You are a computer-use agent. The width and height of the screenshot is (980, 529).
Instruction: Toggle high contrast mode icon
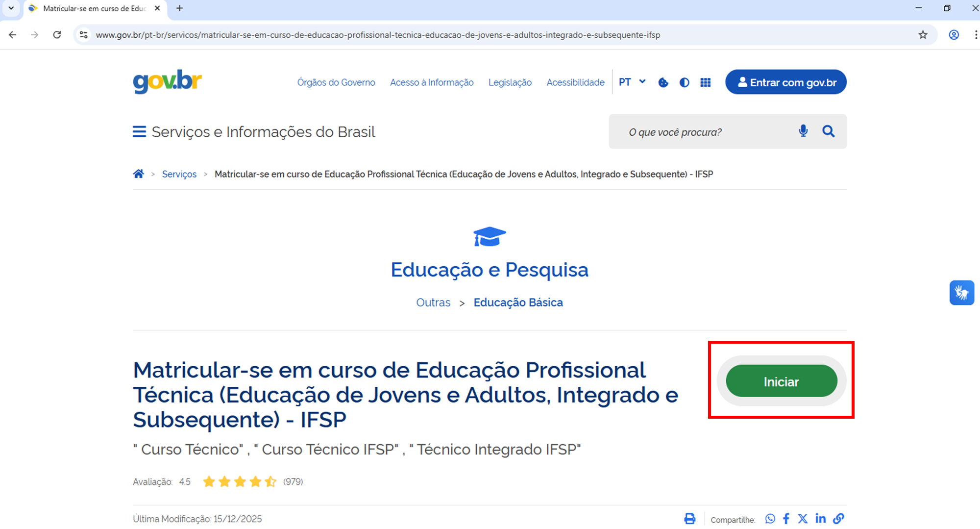tap(685, 82)
